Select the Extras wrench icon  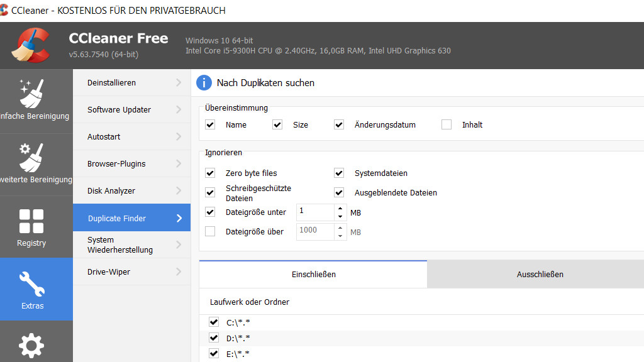click(32, 285)
